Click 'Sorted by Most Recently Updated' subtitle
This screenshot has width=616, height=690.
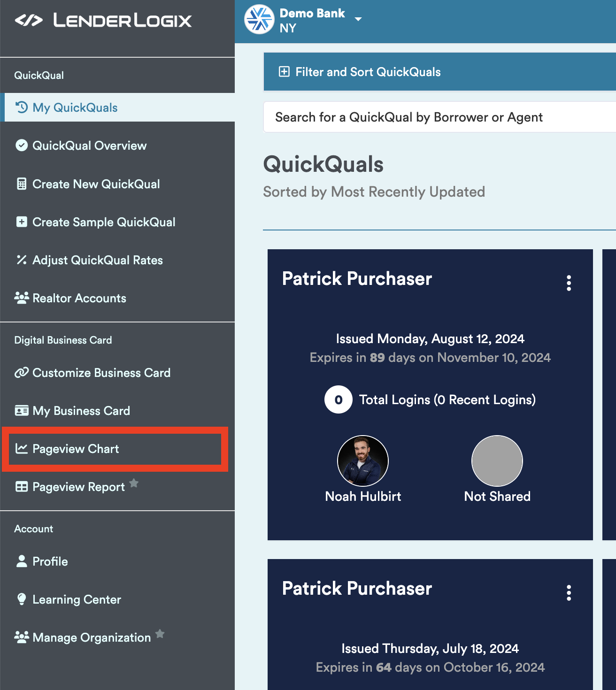[x=374, y=192]
